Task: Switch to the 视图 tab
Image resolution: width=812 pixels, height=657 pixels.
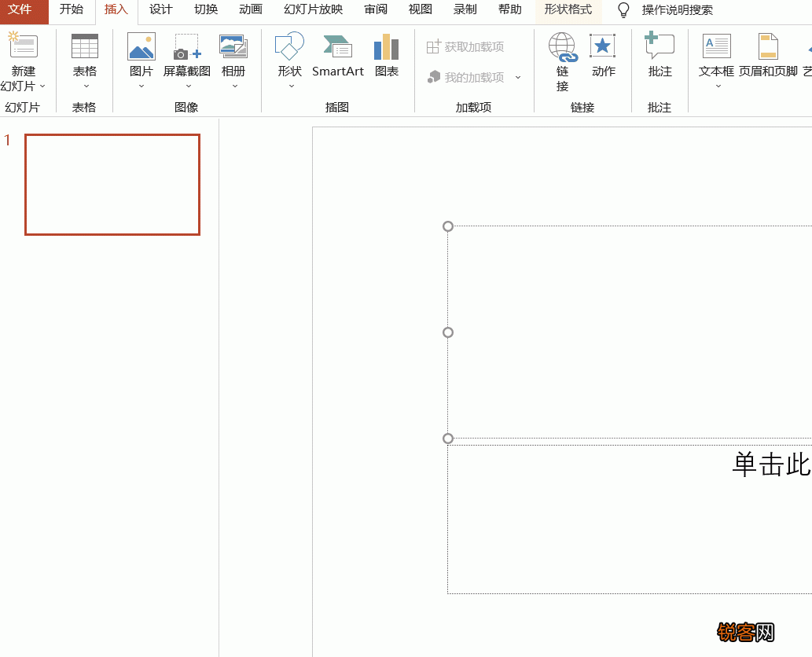Action: [x=420, y=9]
